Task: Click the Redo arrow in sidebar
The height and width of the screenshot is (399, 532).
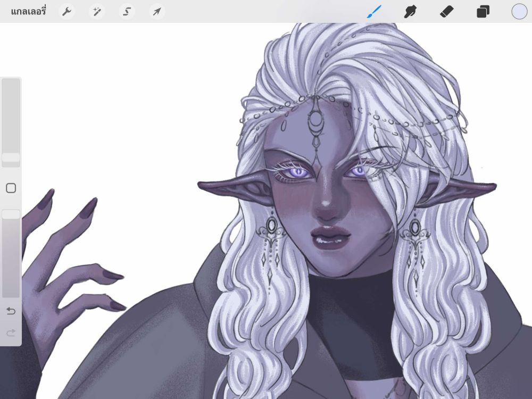Action: click(x=11, y=332)
